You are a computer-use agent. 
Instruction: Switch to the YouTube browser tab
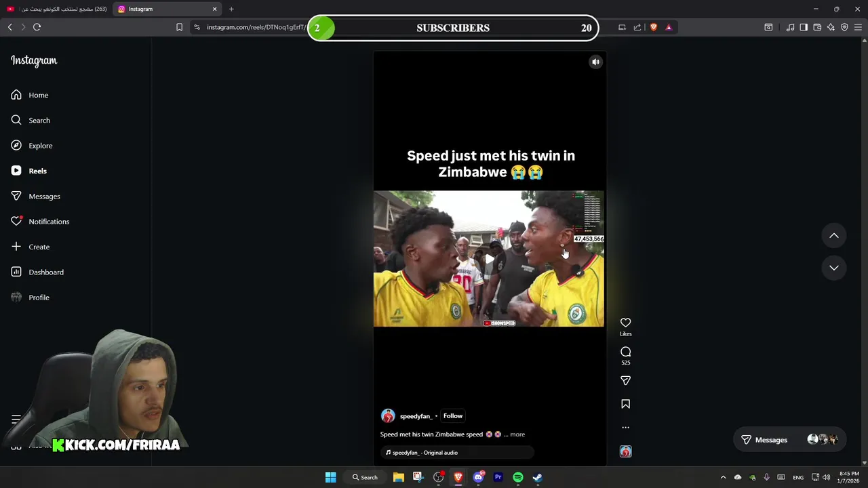[x=56, y=9]
